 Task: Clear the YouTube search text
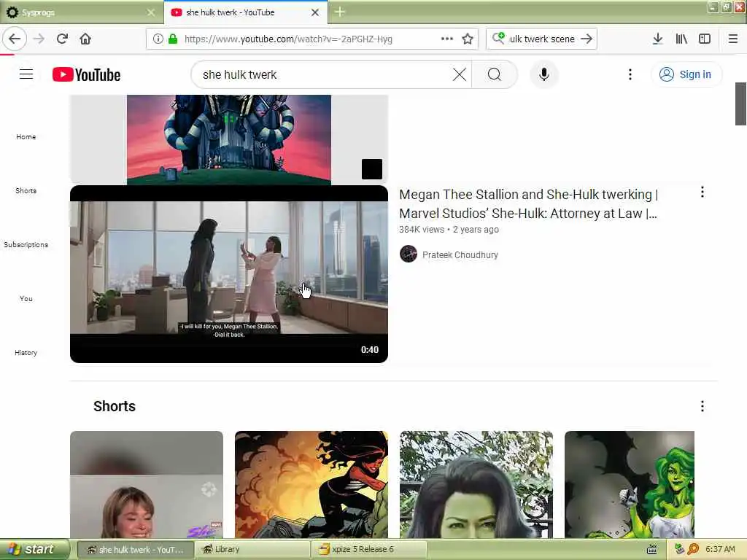click(460, 74)
